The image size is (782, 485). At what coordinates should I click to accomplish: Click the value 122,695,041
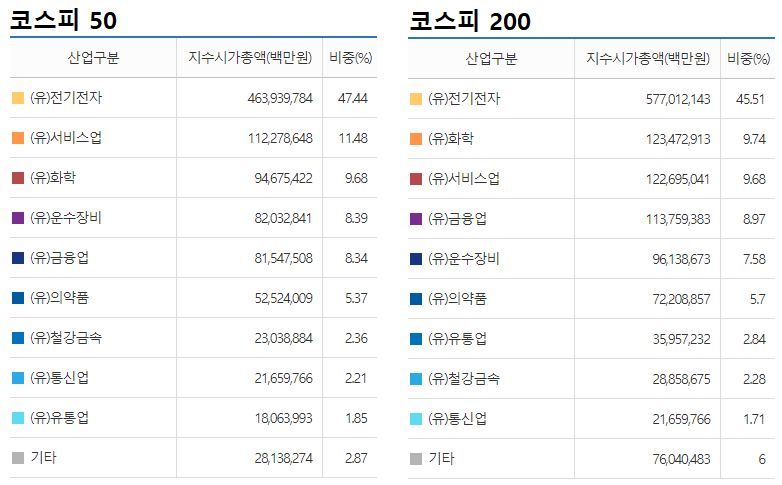click(x=677, y=179)
